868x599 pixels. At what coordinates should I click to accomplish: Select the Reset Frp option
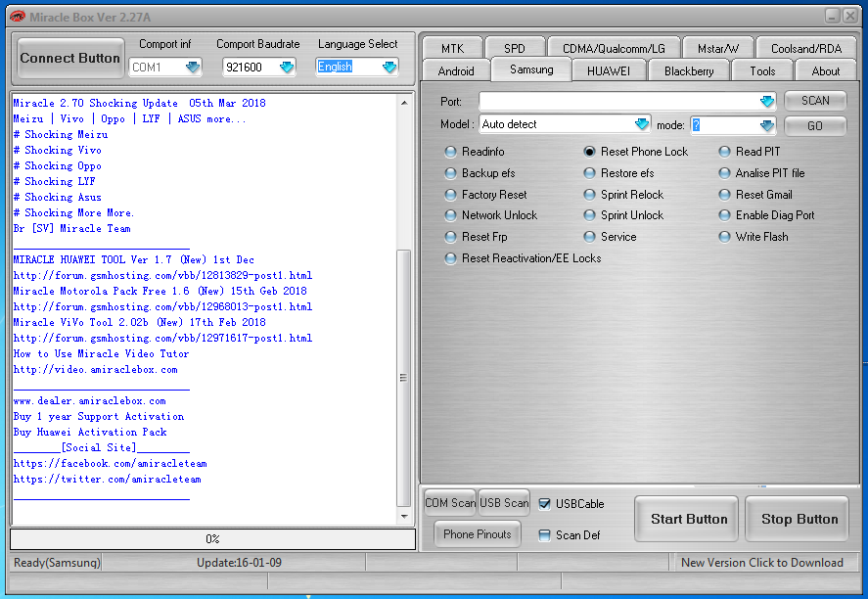450,236
